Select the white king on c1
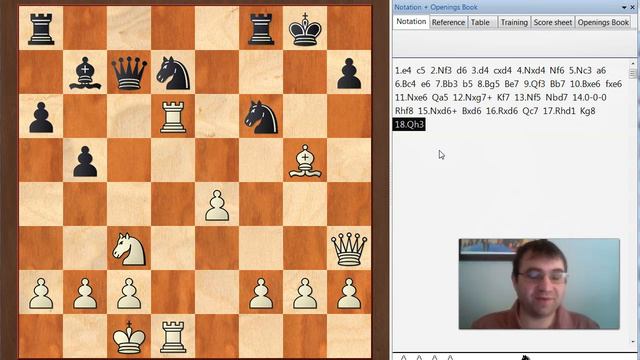The image size is (640, 360). coord(129,337)
